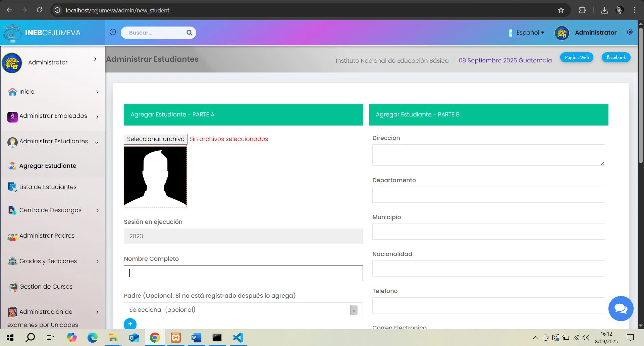Click the Pagina Web button
Screen dimensions: 644x346
pos(577,57)
